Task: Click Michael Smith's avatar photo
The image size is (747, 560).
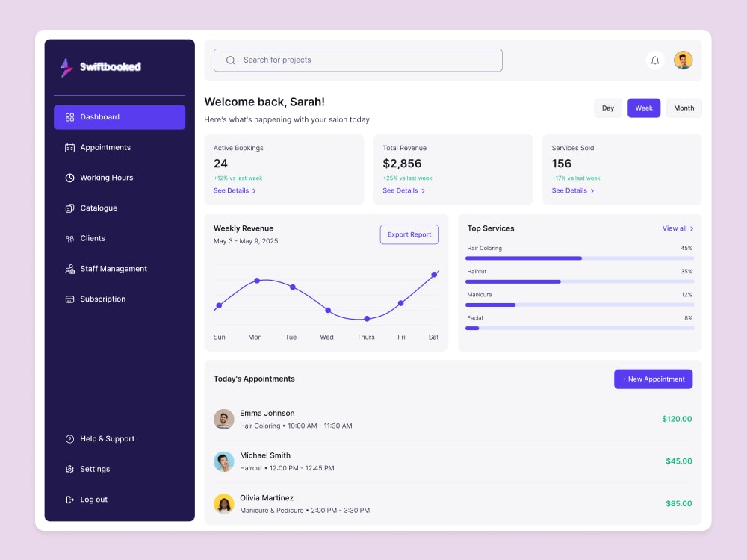Action: 224,461
